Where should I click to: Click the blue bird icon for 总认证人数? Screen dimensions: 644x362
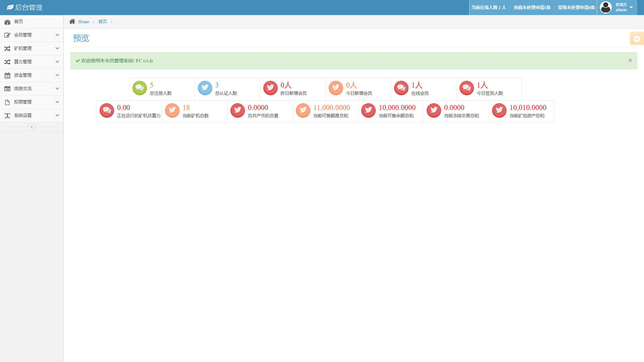click(205, 88)
